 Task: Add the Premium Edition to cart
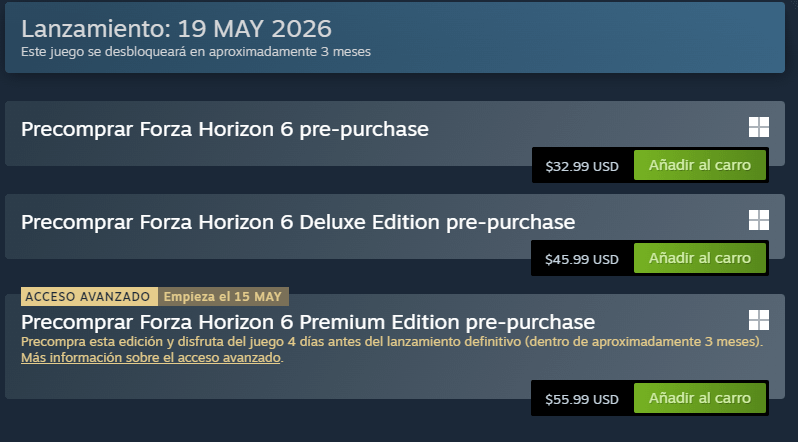click(x=699, y=398)
